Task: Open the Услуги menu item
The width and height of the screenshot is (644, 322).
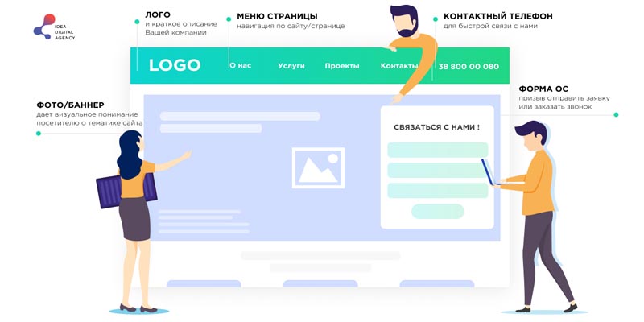Action: (x=291, y=66)
